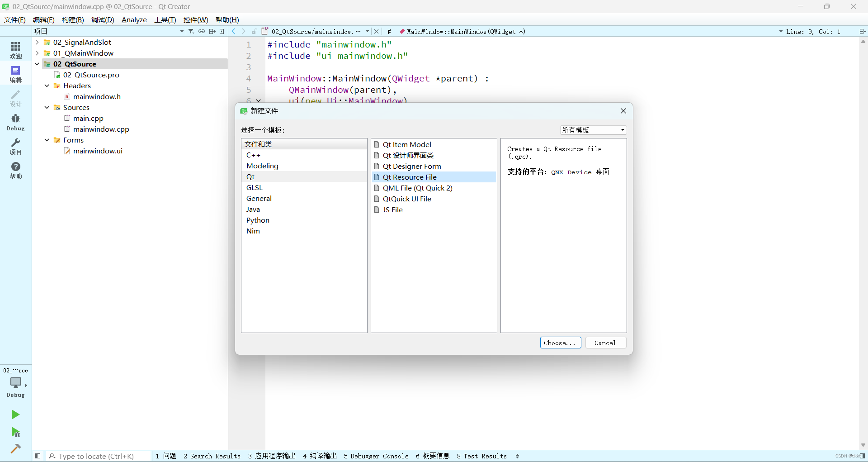
Task: Expand the 02_SignalAndSlot project
Action: pos(37,42)
